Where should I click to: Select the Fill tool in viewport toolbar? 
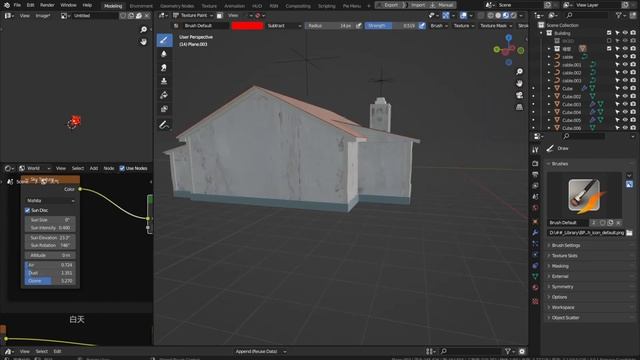pos(164,95)
